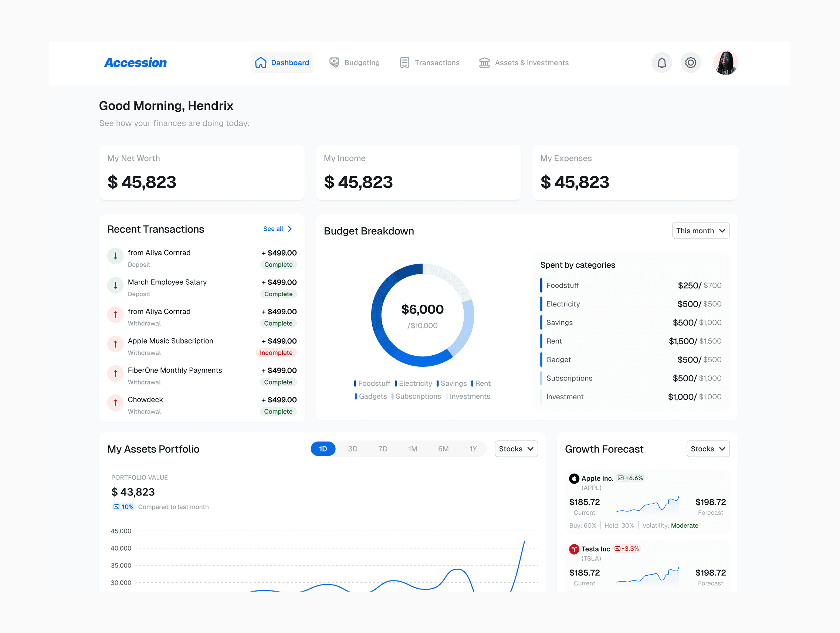
Task: Click the Dashboard home icon
Action: click(261, 62)
